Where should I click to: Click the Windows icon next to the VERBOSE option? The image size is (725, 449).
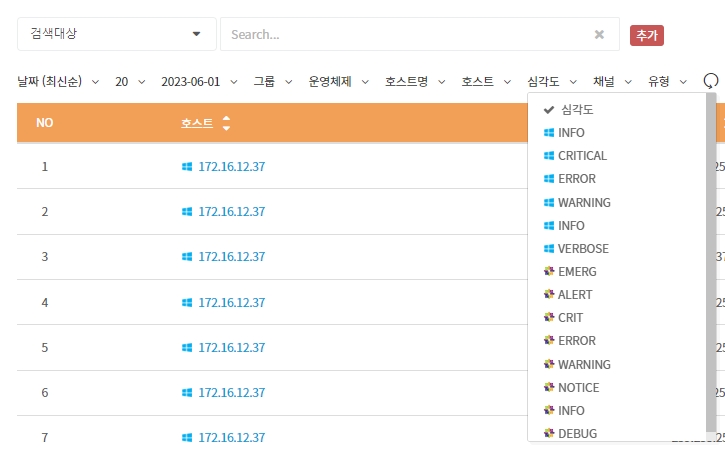tap(549, 248)
